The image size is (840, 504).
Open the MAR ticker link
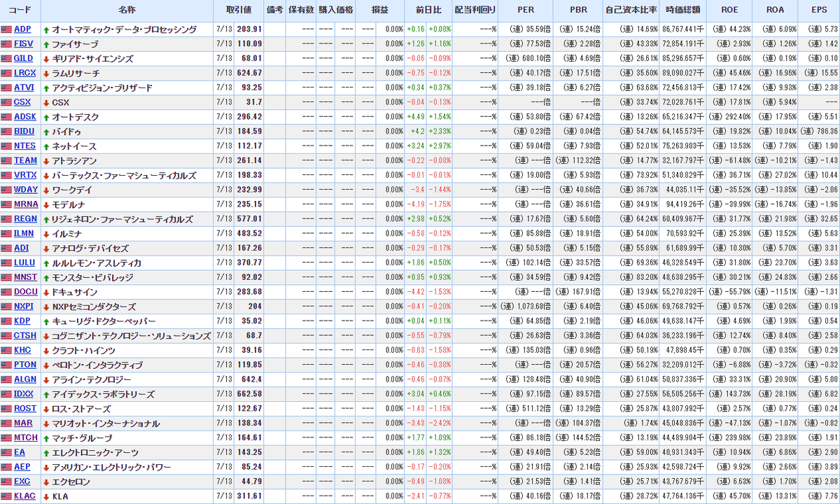point(22,423)
